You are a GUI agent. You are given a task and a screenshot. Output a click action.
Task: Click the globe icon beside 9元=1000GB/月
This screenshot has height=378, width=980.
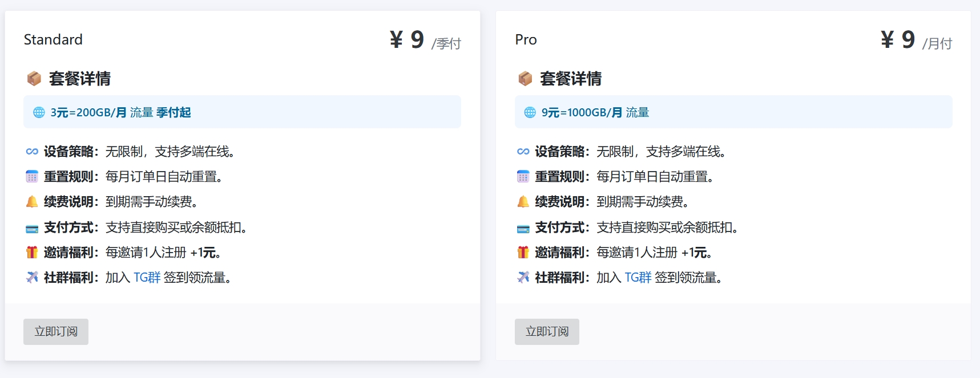pos(530,112)
